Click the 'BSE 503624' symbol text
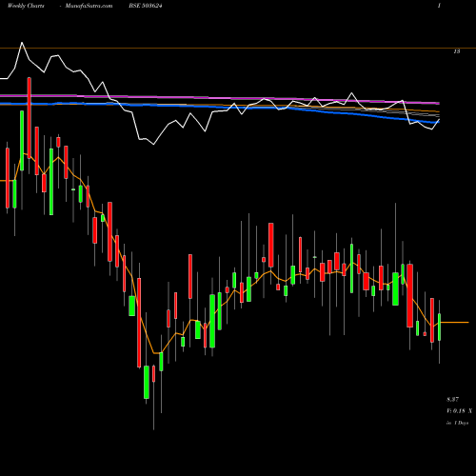 click(146, 6)
